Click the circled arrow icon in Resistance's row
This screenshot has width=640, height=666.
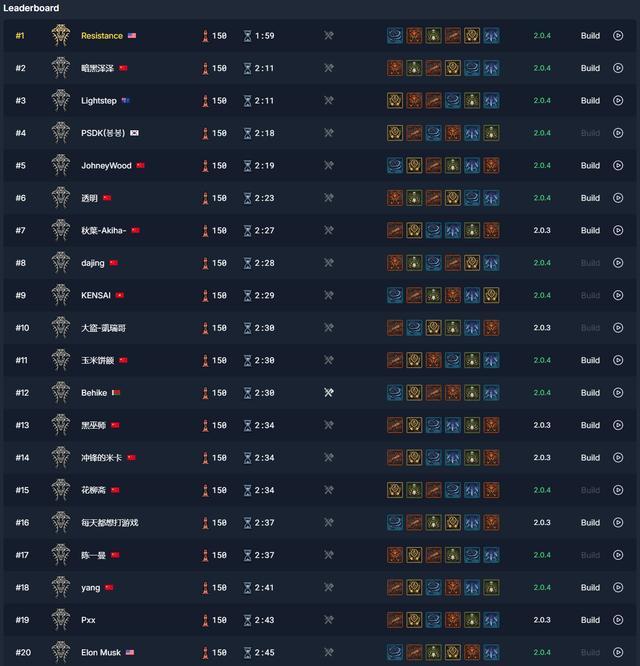[x=618, y=36]
